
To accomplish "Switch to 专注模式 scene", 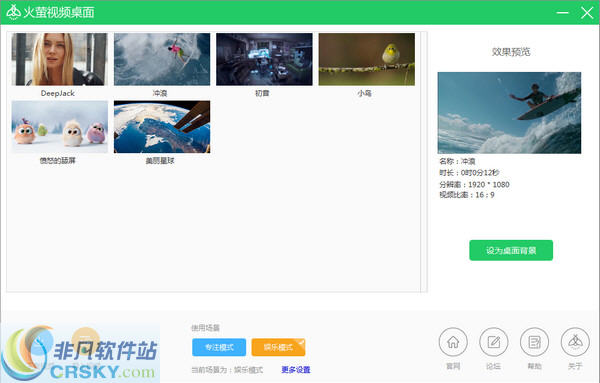I will 219,347.
